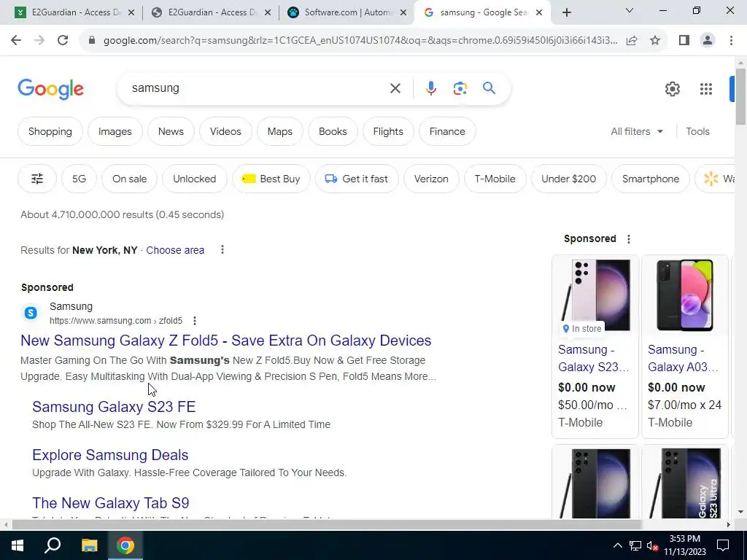Open a new browser tab
The width and height of the screenshot is (747, 560).
[566, 12]
